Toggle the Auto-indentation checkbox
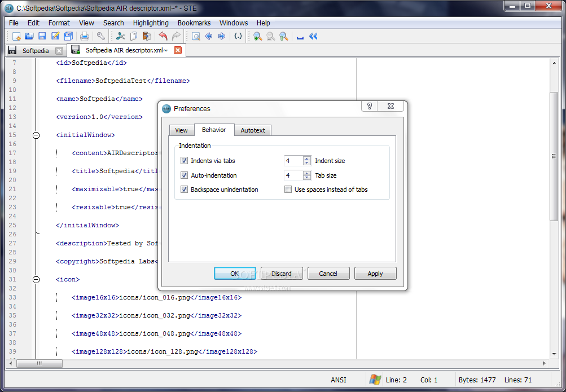Screen dimensions: 566x392 point(184,175)
